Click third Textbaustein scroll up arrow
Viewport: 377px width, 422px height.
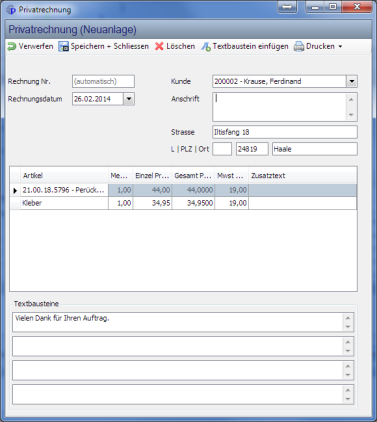[348, 366]
